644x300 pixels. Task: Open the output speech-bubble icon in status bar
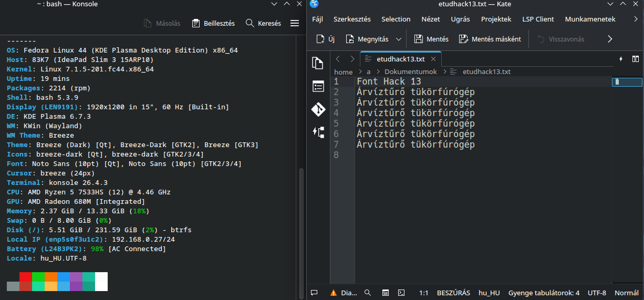pos(314,293)
